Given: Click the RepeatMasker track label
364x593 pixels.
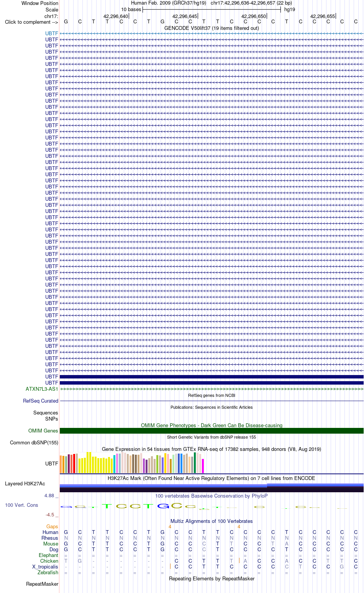Looking at the screenshot, I should click(x=42, y=584).
